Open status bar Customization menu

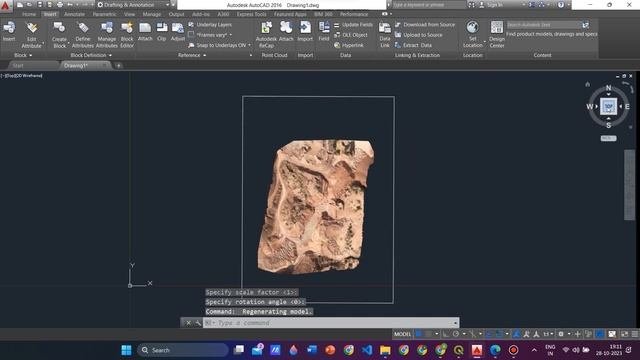coord(635,334)
